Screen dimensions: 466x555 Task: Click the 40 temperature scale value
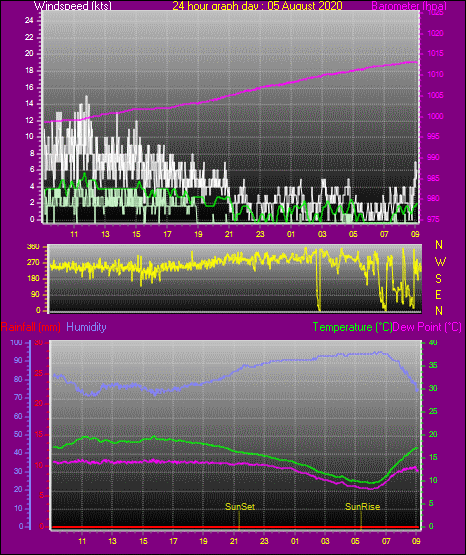point(433,342)
